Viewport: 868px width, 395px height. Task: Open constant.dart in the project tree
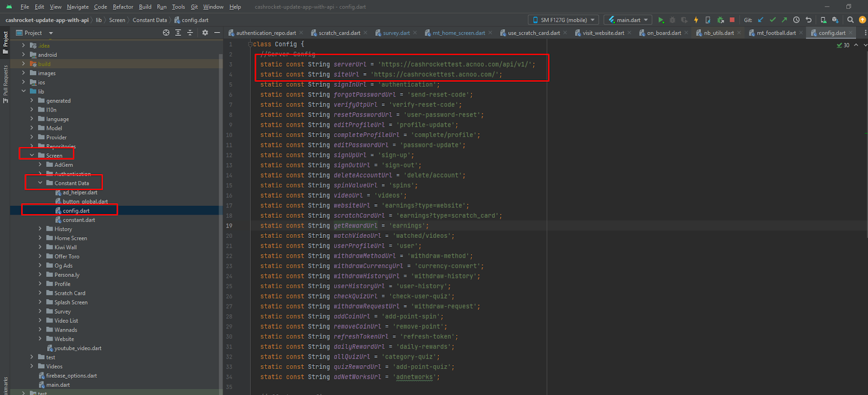[79, 220]
